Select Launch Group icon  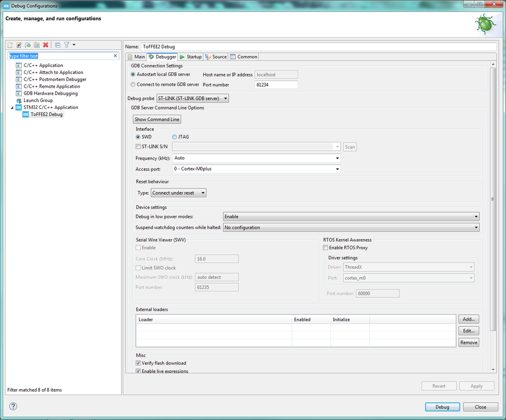(19, 100)
